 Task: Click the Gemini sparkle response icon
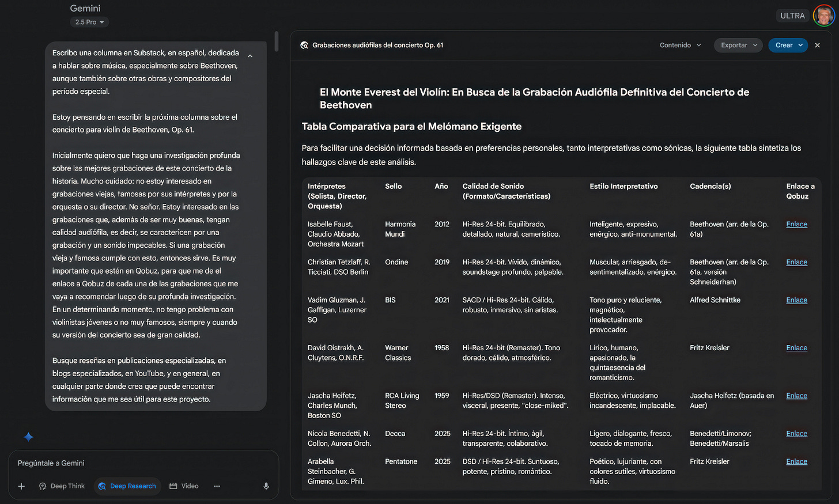[28, 437]
